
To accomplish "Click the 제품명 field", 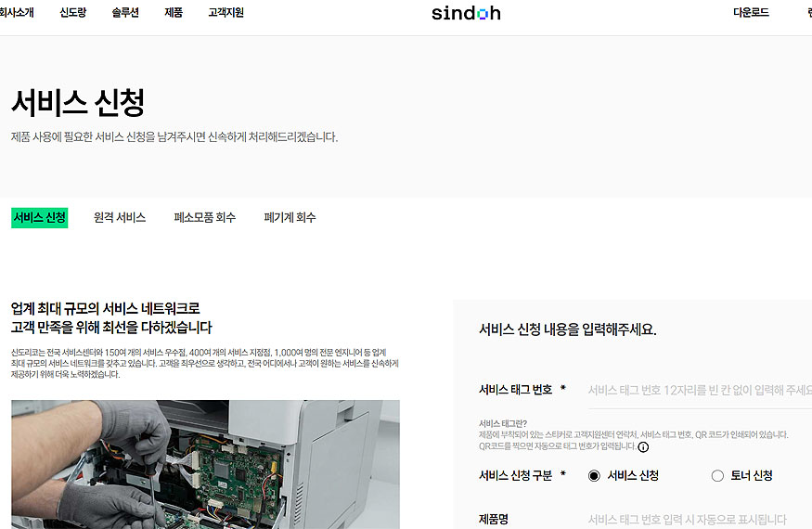I will (700, 519).
